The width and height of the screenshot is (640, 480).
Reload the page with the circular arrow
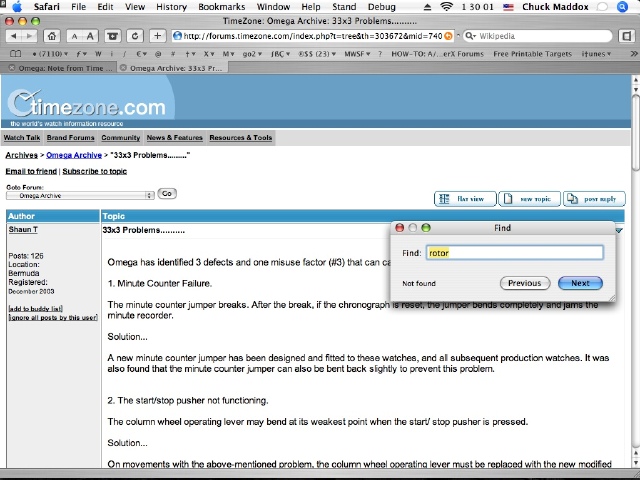tap(134, 36)
